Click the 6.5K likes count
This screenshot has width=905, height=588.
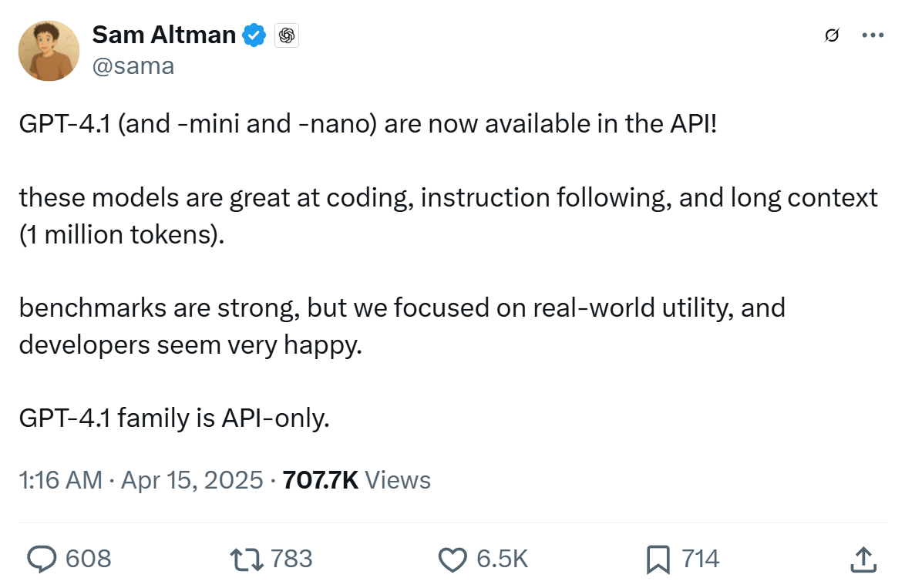(503, 559)
